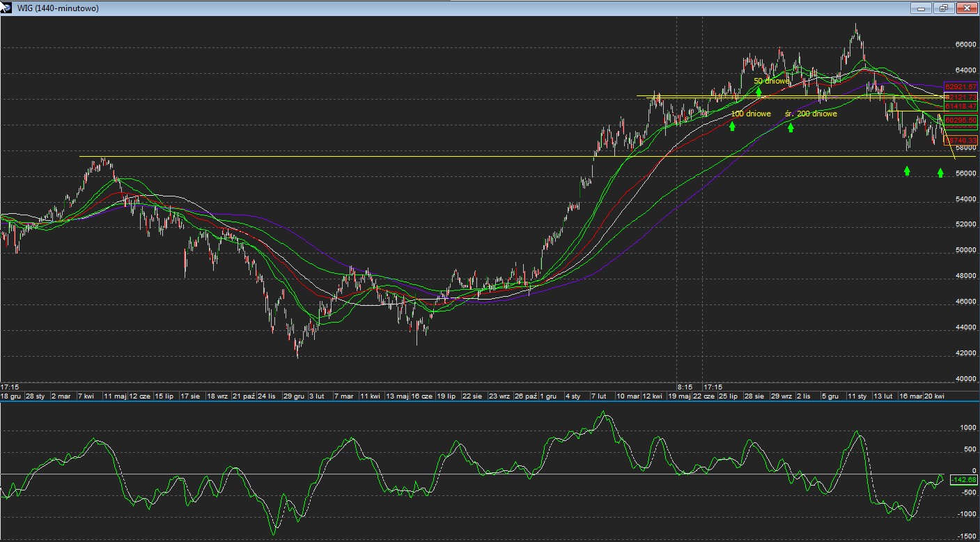Minimize the WIG chart window

click(x=921, y=8)
